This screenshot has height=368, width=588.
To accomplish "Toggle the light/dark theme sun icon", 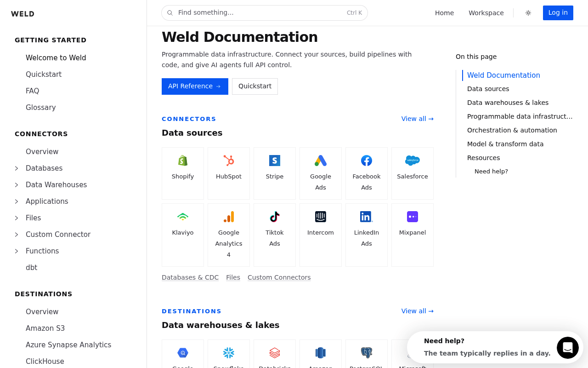I will pyautogui.click(x=528, y=13).
